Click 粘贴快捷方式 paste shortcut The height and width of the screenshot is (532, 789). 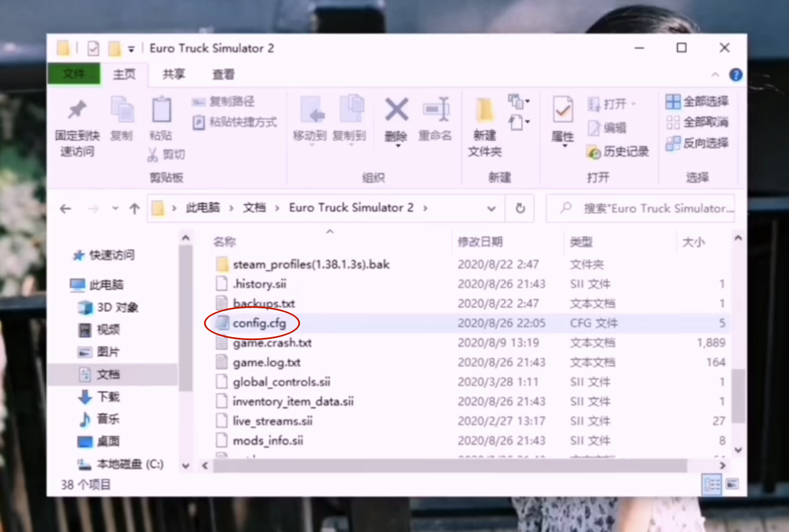(235, 122)
